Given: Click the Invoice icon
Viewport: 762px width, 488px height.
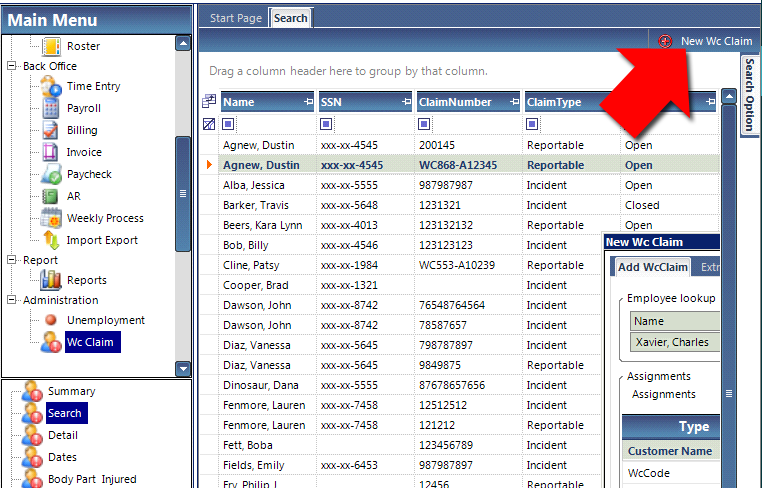Looking at the screenshot, I should tap(50, 152).
